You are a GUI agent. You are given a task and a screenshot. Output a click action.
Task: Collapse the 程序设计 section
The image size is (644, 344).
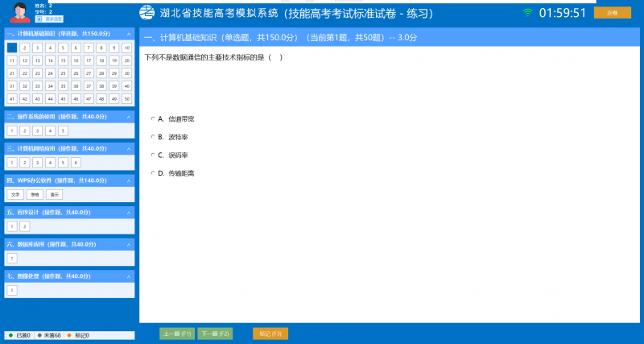click(x=129, y=213)
